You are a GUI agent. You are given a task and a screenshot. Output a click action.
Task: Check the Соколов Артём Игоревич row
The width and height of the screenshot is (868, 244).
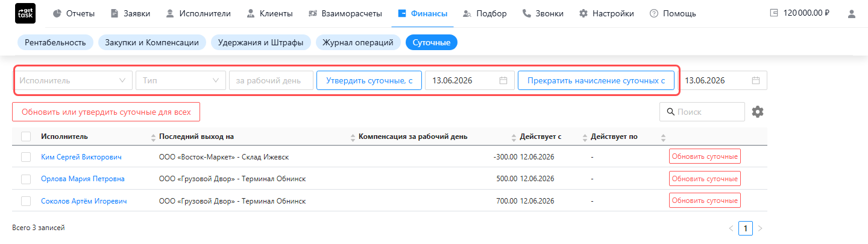26,201
